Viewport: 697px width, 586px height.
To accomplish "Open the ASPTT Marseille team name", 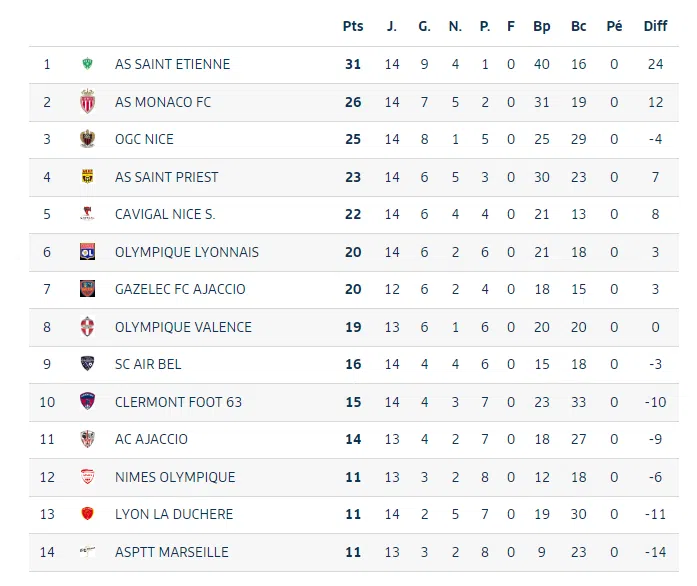I will (x=171, y=552).
